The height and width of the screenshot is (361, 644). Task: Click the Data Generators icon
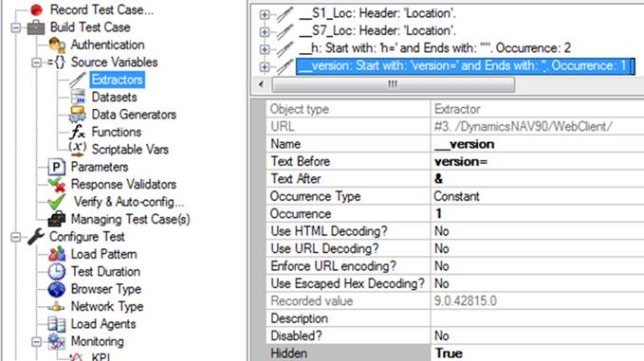click(x=77, y=115)
